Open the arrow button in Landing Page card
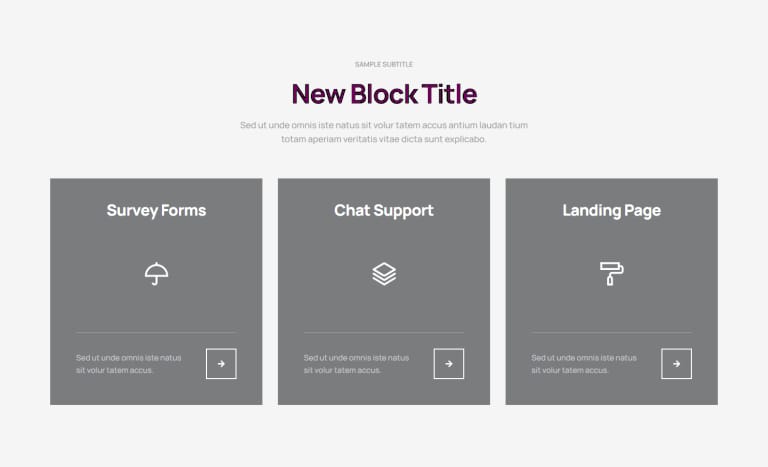 click(x=676, y=364)
